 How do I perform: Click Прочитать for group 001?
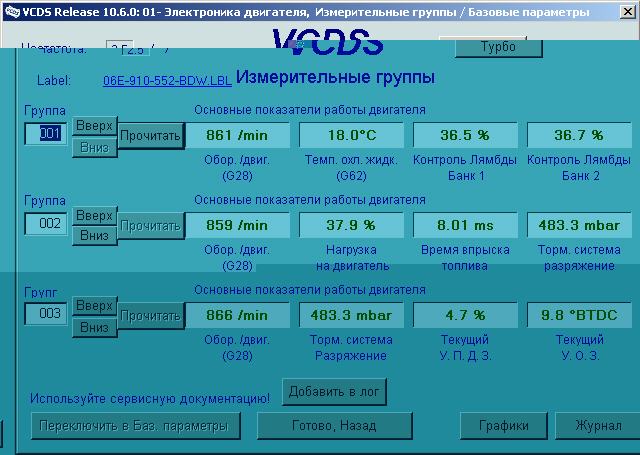[x=151, y=135]
